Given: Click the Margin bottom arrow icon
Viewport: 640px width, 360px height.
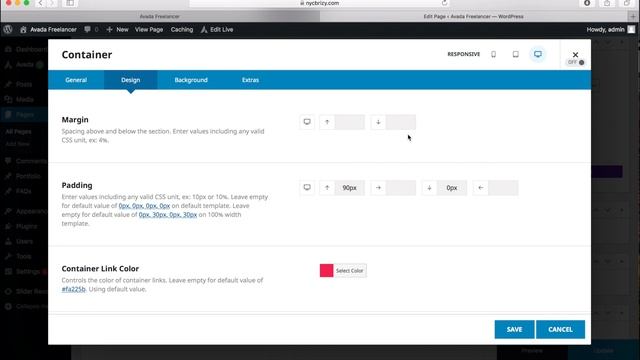Looking at the screenshot, I should pos(378,122).
